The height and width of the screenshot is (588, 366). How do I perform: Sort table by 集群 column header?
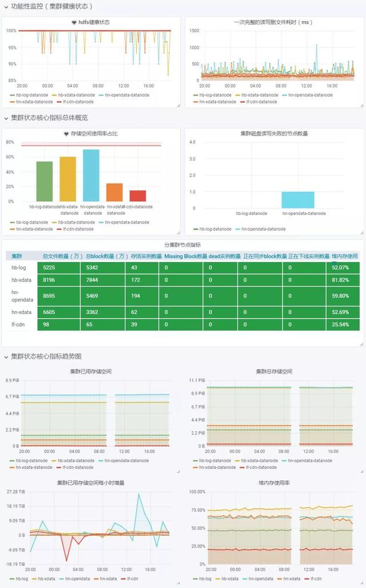[17, 256]
